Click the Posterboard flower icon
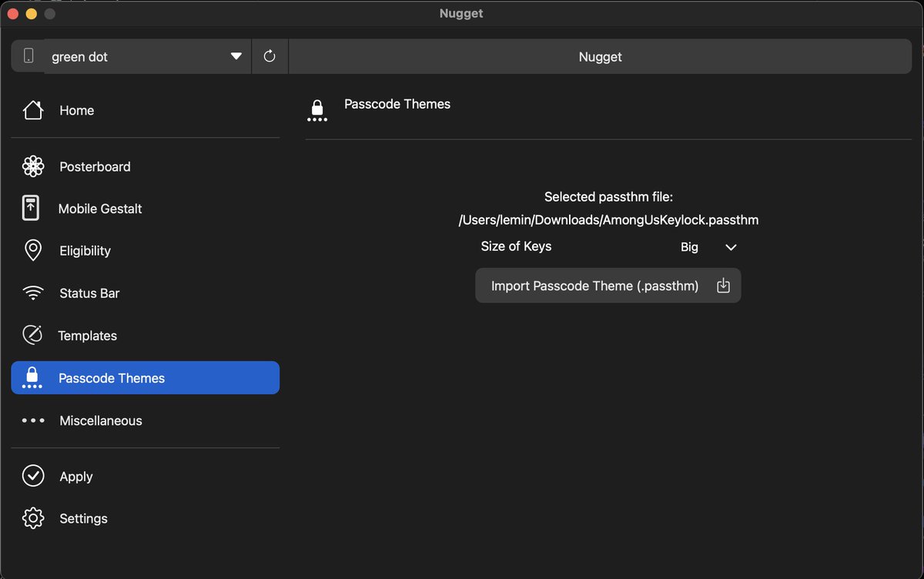The width and height of the screenshot is (924, 579). click(x=33, y=166)
